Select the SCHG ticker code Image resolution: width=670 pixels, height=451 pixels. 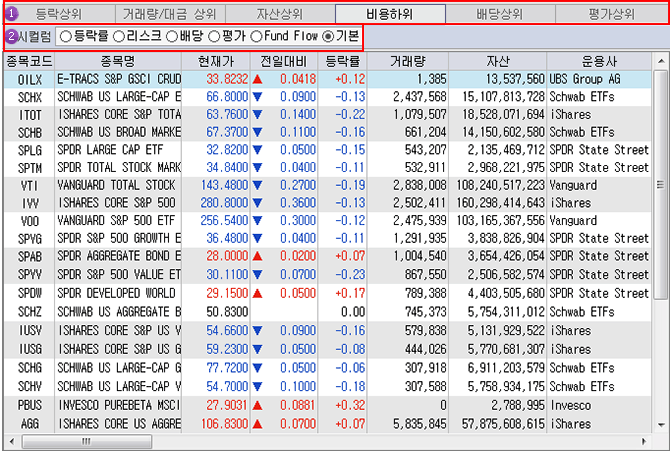point(30,368)
